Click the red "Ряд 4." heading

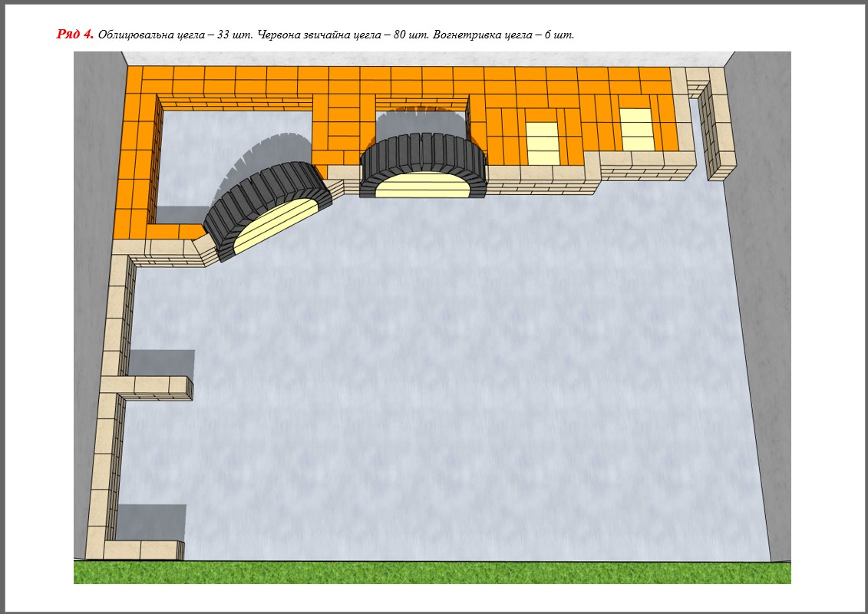click(75, 35)
